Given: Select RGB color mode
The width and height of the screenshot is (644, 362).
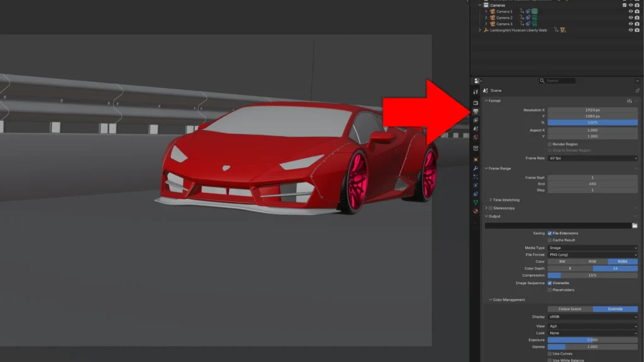Looking at the screenshot, I should pos(592,262).
